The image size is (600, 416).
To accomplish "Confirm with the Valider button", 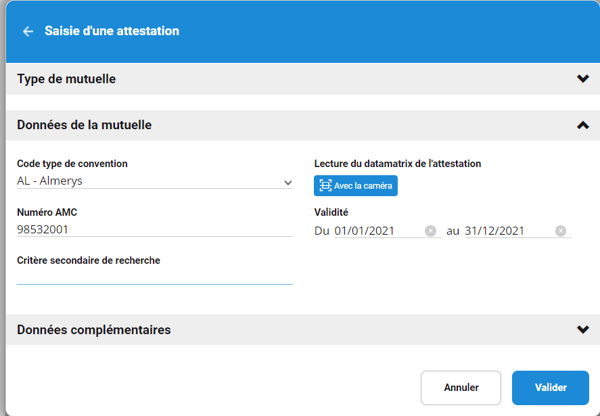I will (x=550, y=388).
